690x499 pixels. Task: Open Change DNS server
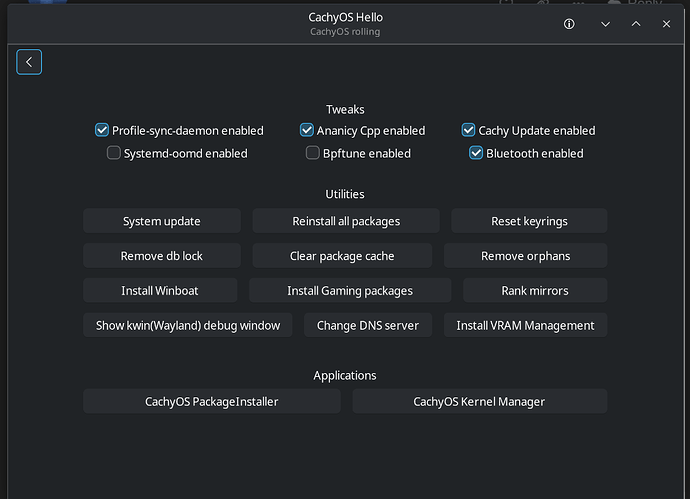coord(367,325)
